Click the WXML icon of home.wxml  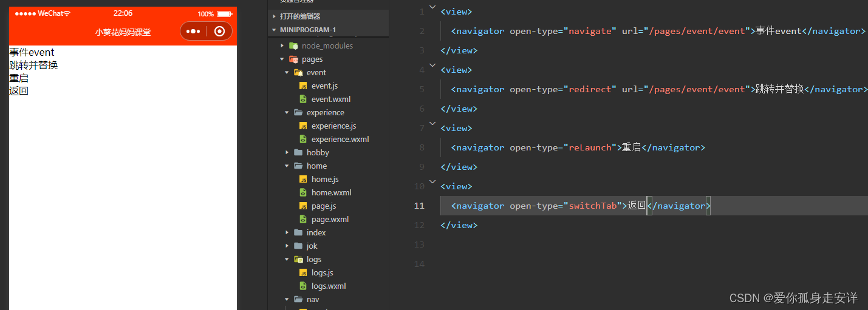pyautogui.click(x=303, y=192)
